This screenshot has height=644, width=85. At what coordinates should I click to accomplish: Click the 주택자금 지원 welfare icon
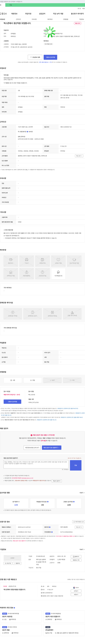pyautogui.click(x=11, y=274)
